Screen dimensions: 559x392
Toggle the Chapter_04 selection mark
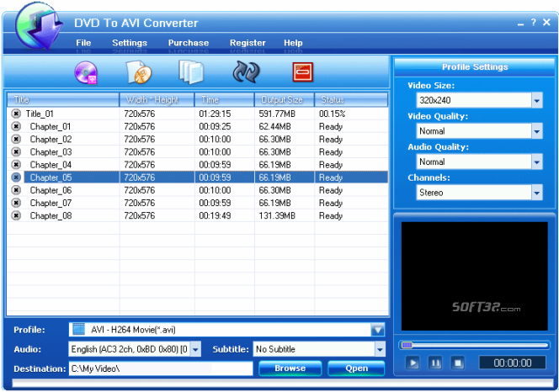pyautogui.click(x=16, y=165)
